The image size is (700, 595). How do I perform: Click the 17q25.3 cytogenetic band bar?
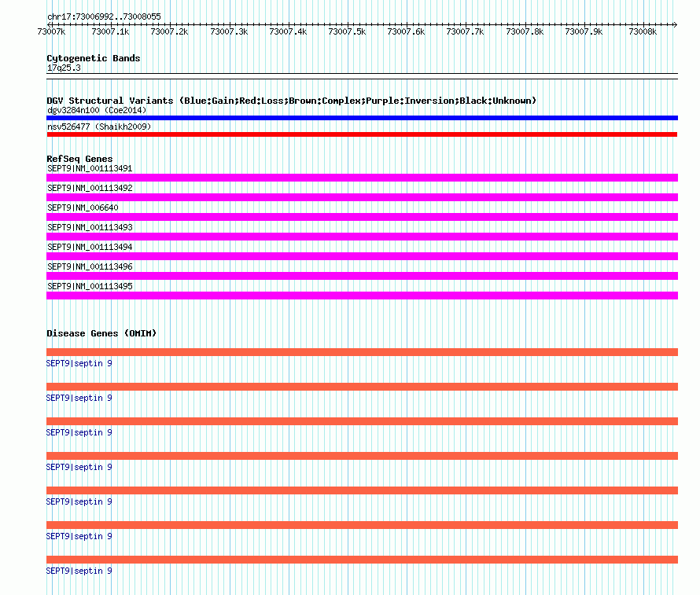click(x=362, y=76)
